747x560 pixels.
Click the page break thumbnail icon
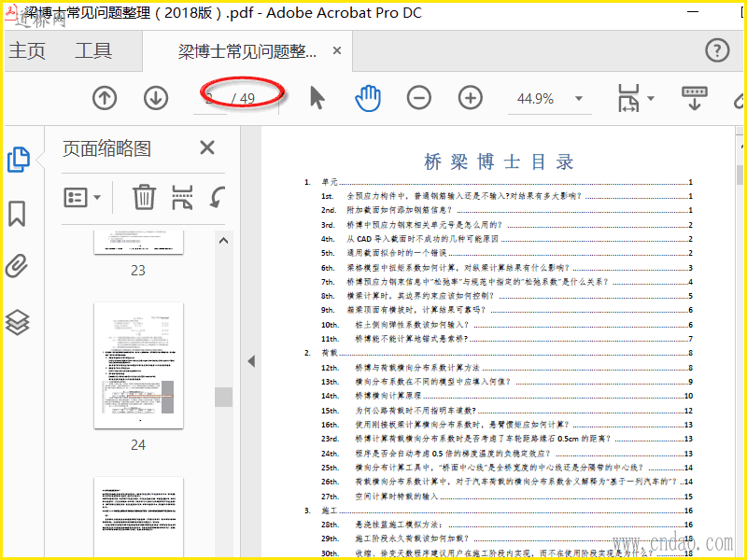click(x=182, y=197)
